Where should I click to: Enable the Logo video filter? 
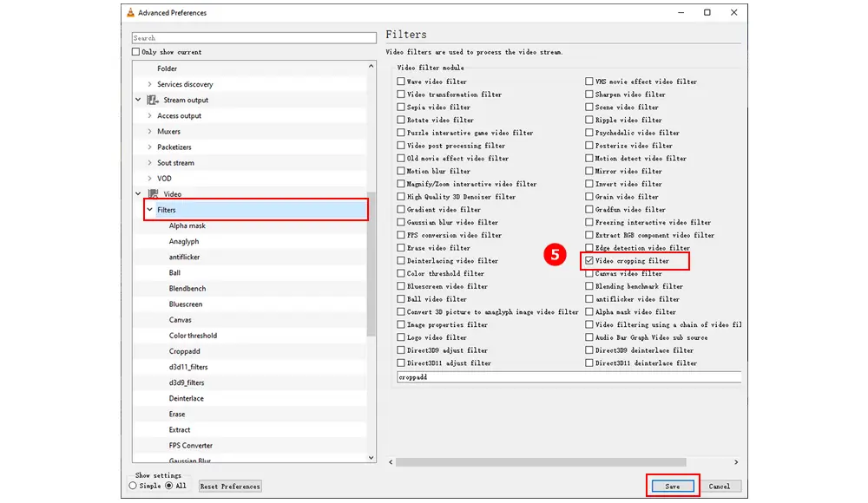(x=401, y=337)
